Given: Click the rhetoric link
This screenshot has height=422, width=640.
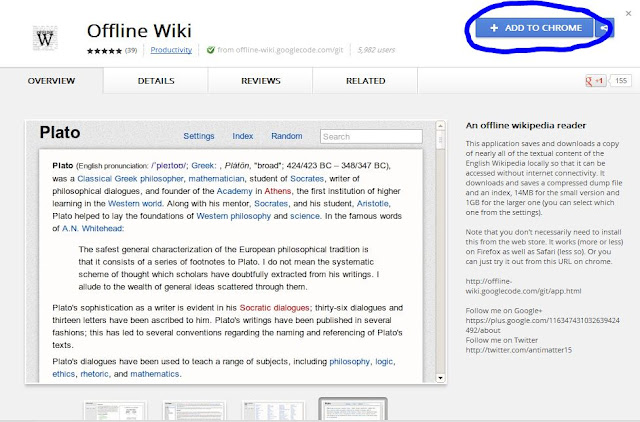Looking at the screenshot, I should 95,374.
